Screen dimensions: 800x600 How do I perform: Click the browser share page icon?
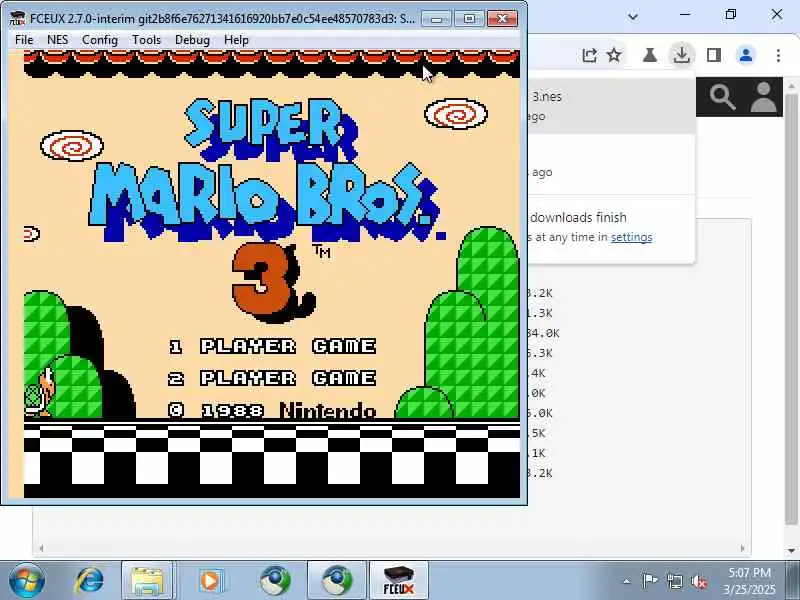click(x=589, y=55)
